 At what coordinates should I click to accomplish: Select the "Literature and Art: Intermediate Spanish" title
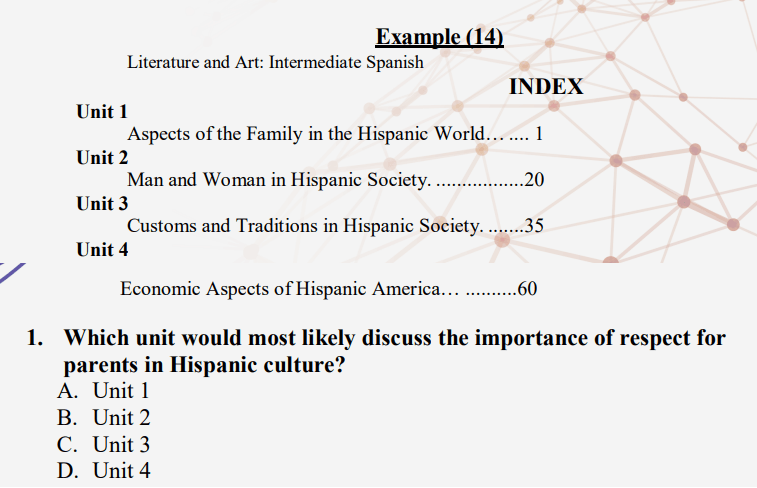pos(275,62)
